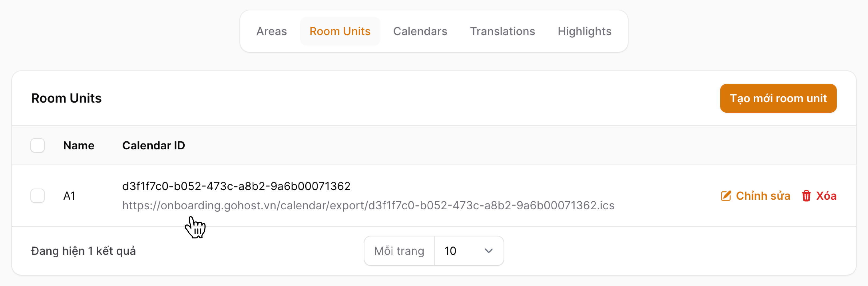Select the Room Units tab

(x=340, y=31)
